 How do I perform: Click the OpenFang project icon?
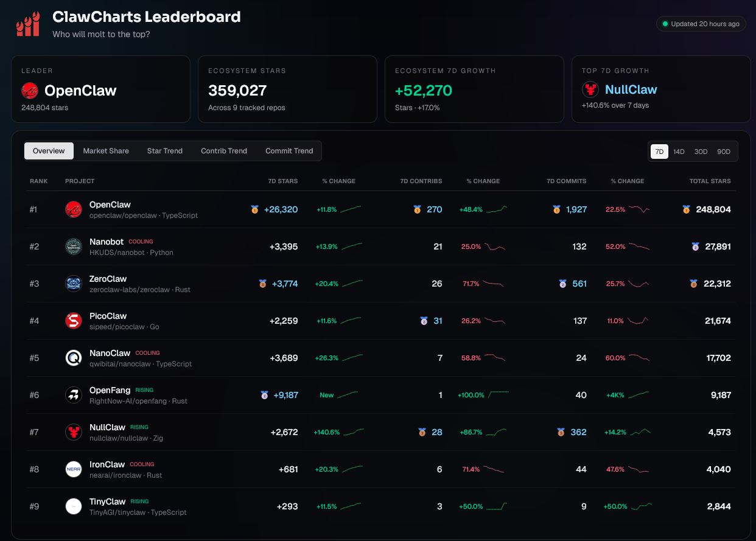click(x=74, y=395)
